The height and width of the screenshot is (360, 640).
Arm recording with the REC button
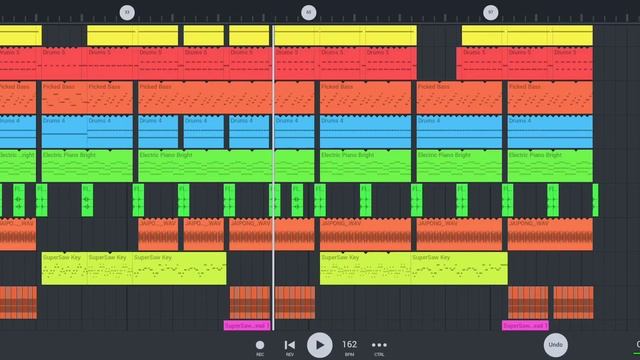[x=260, y=348]
